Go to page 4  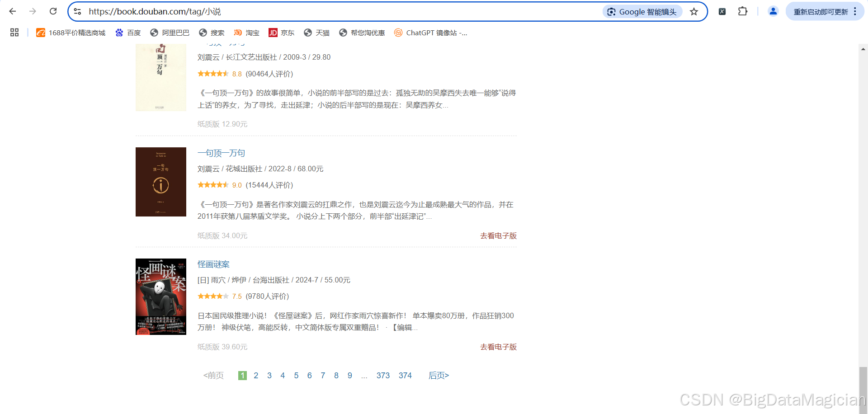pyautogui.click(x=283, y=375)
